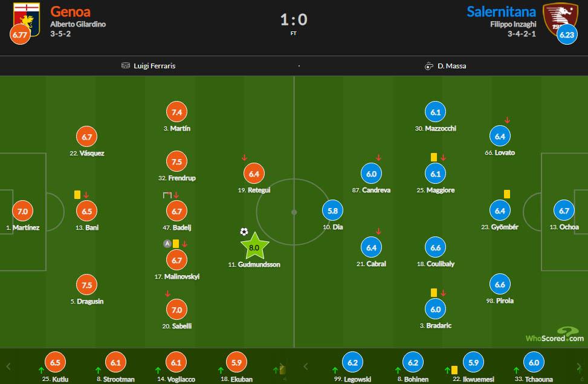Open the Salernitana team name link
The height and width of the screenshot is (384, 588).
click(x=501, y=11)
